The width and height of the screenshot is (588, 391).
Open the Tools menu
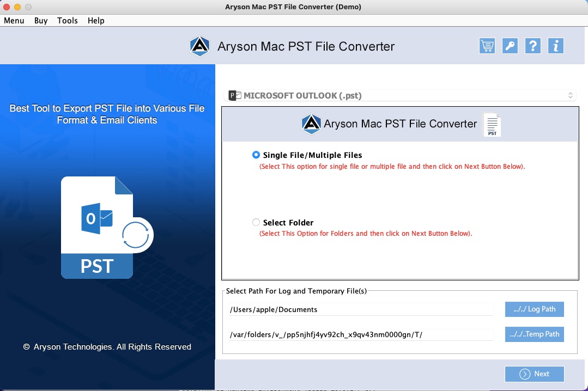pos(68,21)
